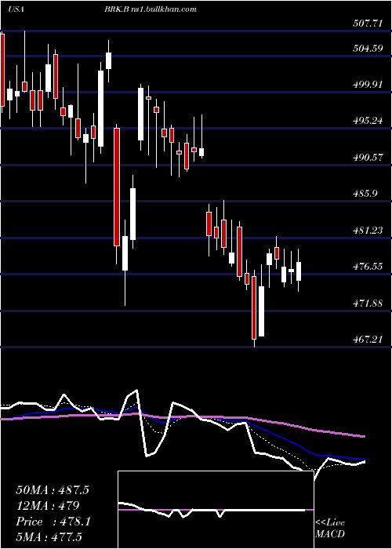Click the 50MA : 487.5 reading

tap(53, 490)
